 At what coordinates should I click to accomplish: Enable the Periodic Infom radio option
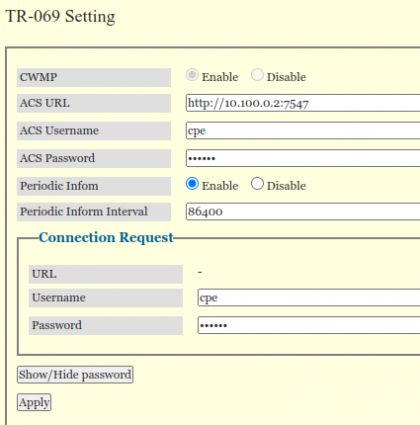click(x=192, y=184)
